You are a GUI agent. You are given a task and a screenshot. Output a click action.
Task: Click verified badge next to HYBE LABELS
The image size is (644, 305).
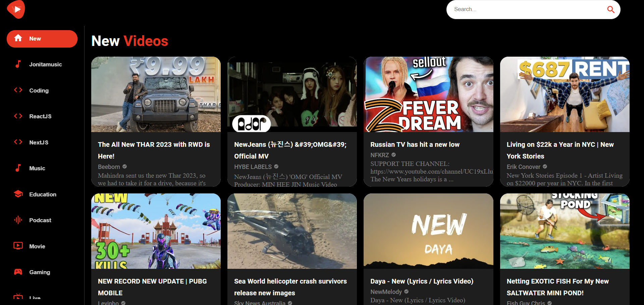tap(276, 167)
